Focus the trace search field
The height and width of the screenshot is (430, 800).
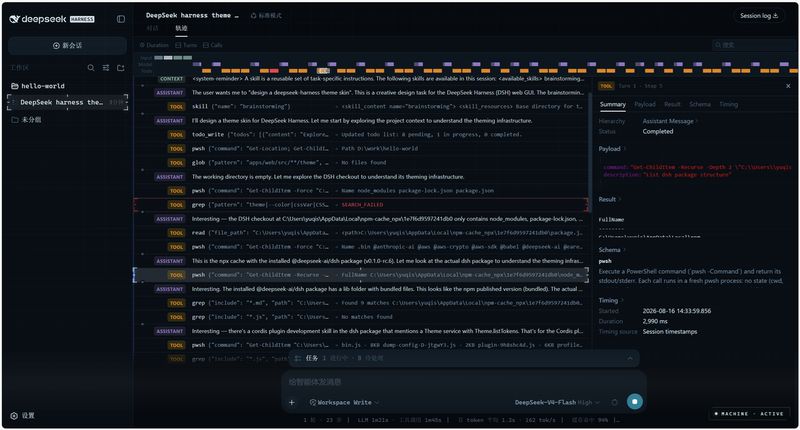(x=754, y=45)
